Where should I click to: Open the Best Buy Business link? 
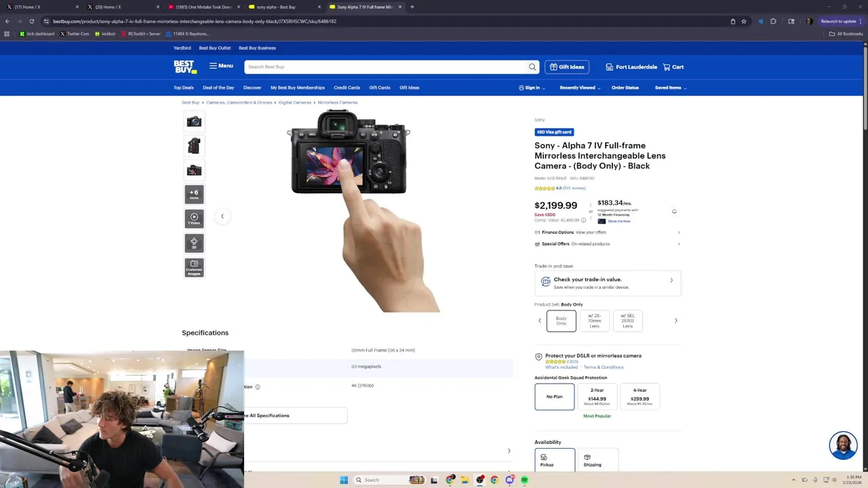[x=257, y=48]
